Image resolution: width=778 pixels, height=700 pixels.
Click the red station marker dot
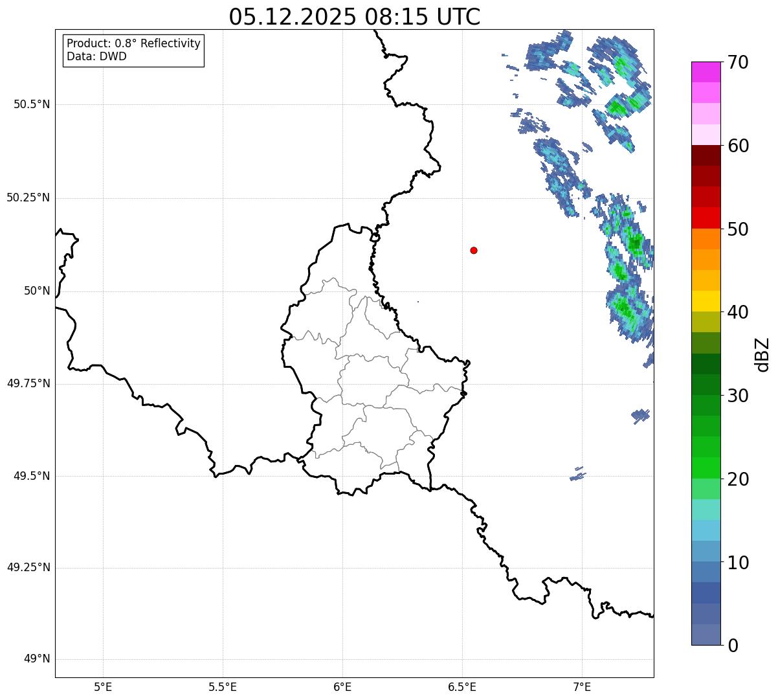click(x=474, y=250)
